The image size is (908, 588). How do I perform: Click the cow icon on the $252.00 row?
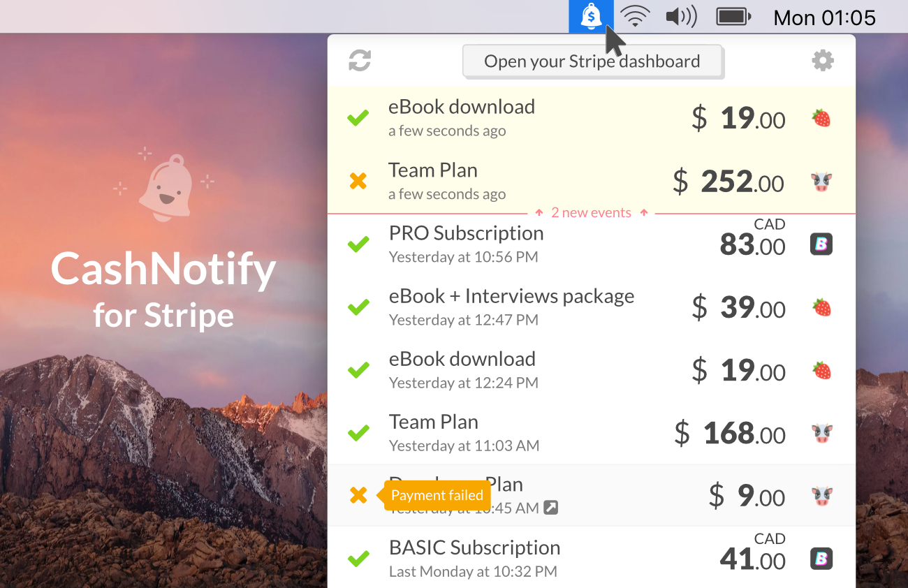click(x=821, y=182)
